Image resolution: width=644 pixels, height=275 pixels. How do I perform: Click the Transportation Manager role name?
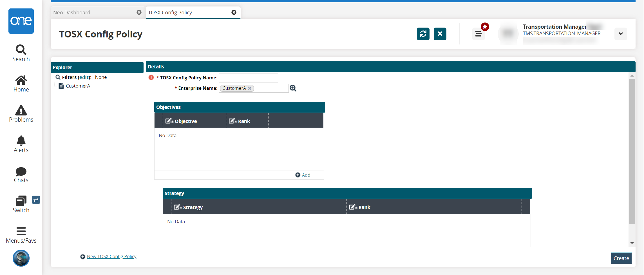pos(554,26)
